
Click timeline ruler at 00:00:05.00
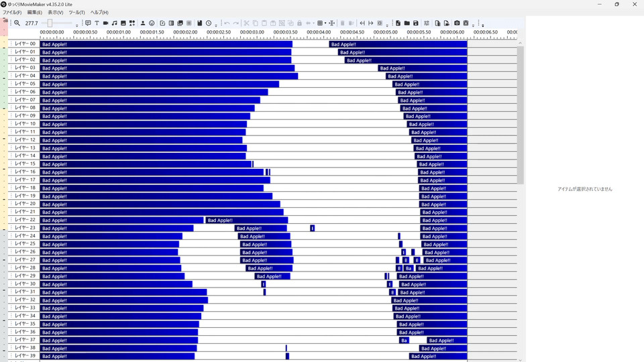pyautogui.click(x=385, y=32)
